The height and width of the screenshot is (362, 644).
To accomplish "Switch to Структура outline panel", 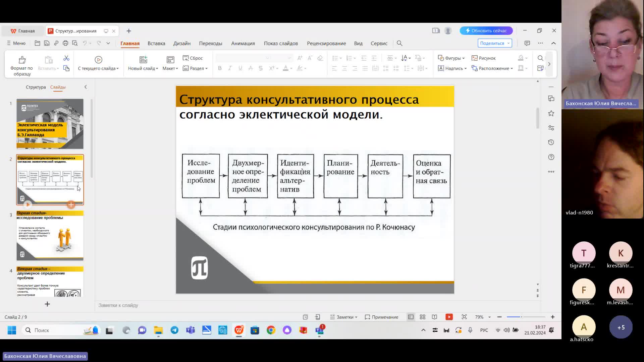I will [36, 87].
